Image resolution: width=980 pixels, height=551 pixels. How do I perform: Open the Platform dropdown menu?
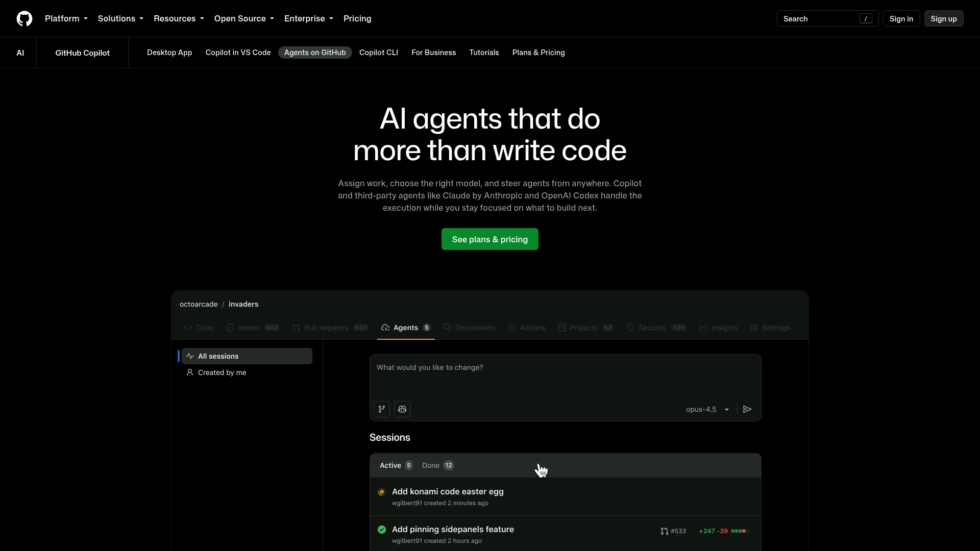(66, 18)
